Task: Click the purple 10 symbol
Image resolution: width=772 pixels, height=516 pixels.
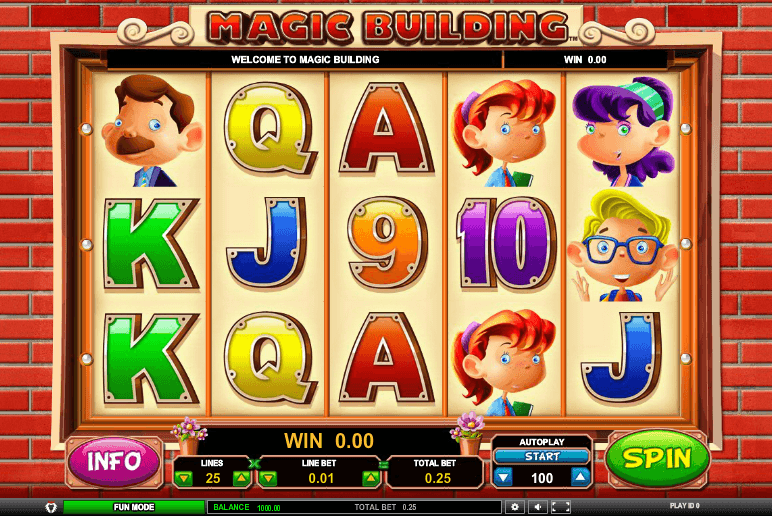Action: tap(506, 243)
